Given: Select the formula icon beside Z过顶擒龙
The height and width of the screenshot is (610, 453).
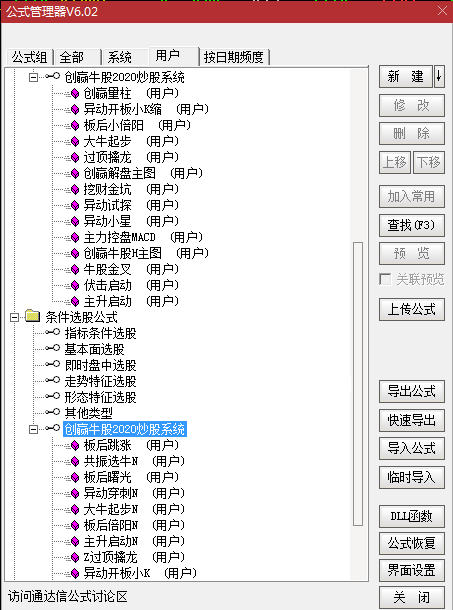Looking at the screenshot, I should coord(75,557).
